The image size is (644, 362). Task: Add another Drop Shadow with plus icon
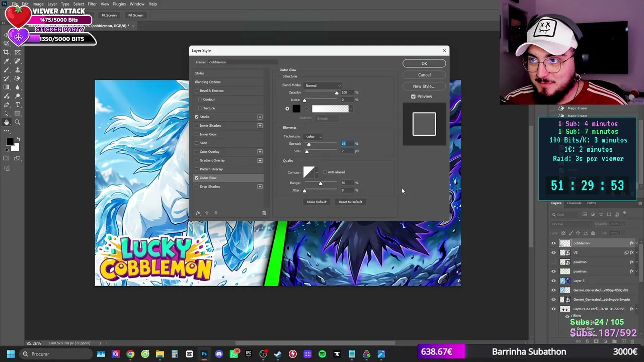point(260,187)
